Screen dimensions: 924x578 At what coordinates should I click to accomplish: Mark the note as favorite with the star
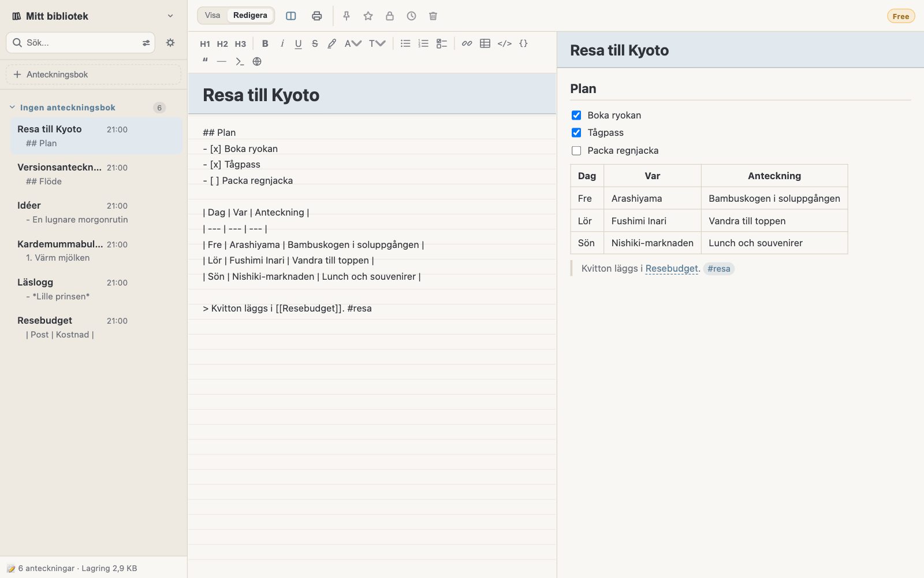(368, 16)
